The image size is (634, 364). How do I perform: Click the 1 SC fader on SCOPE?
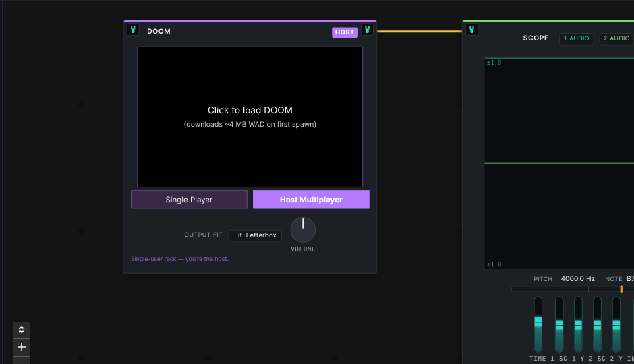point(558,324)
